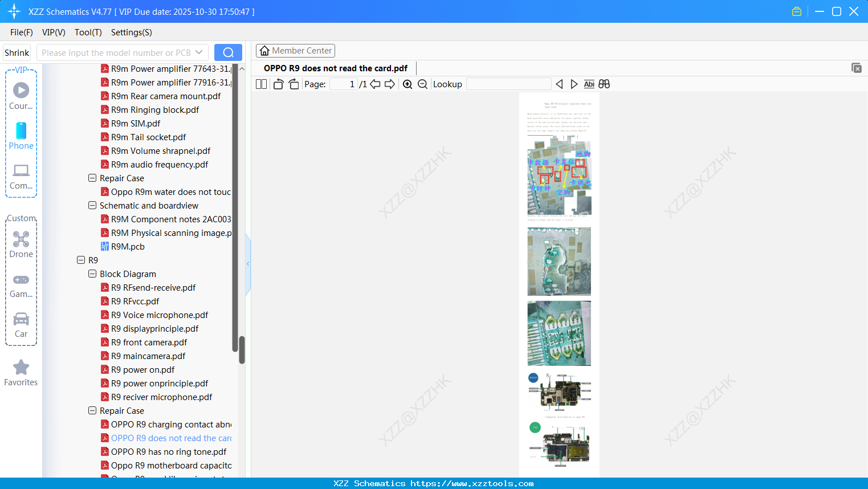Open R9m Power amplifier 77643-31 file
The height and width of the screenshot is (489, 868).
(x=166, y=69)
